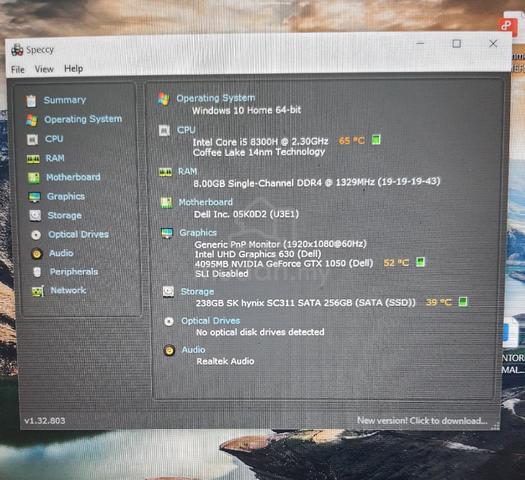525x480 pixels.
Task: Open the View menu
Action: click(x=44, y=69)
